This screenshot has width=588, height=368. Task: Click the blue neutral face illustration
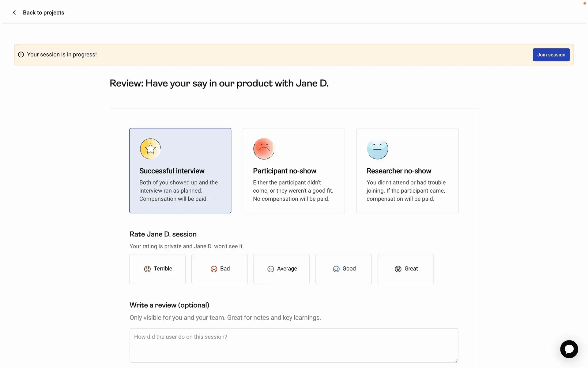(x=377, y=149)
